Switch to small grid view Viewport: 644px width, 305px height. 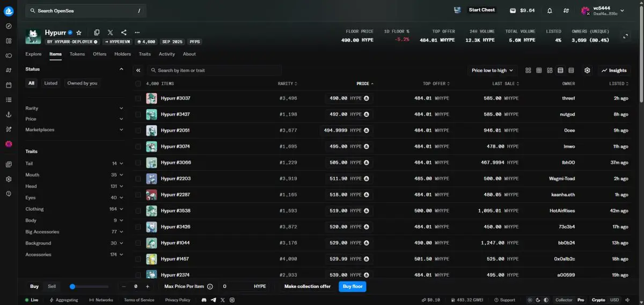539,70
